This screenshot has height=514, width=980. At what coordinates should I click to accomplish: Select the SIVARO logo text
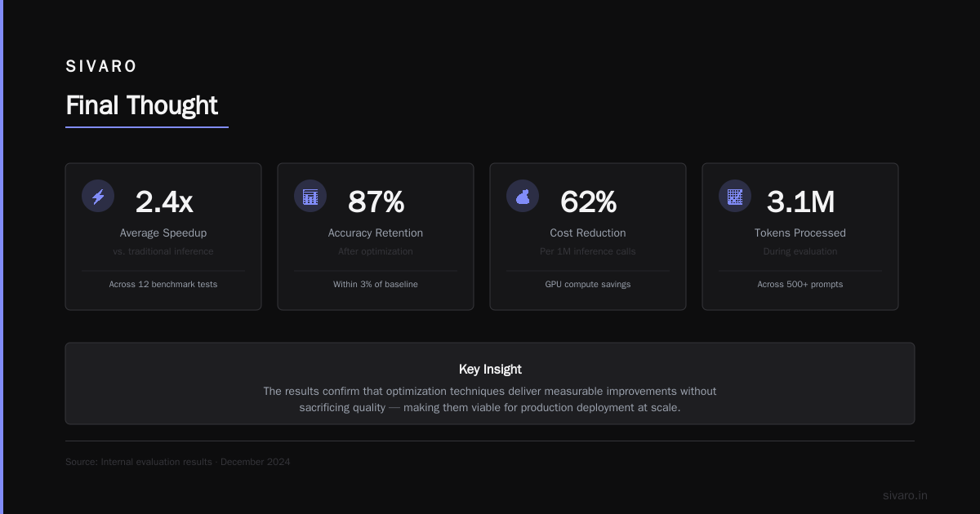[x=101, y=66]
